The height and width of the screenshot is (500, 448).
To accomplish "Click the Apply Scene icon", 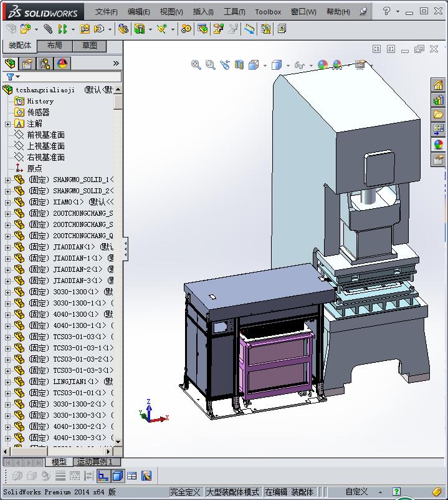I will click(337, 65).
